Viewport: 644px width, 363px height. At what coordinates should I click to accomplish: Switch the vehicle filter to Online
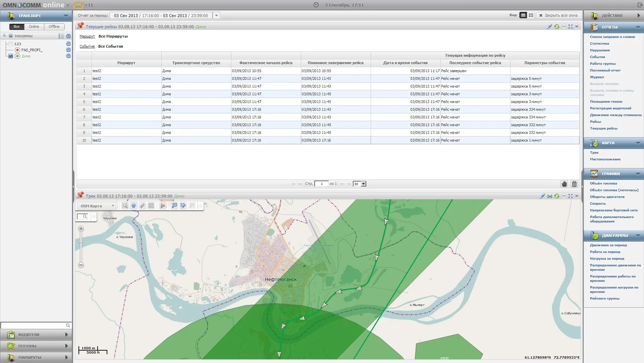(34, 27)
